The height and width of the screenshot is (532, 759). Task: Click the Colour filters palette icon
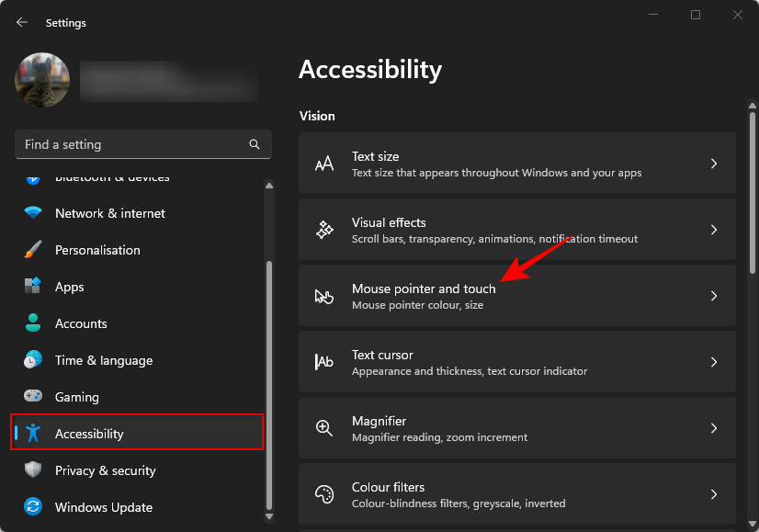324,494
